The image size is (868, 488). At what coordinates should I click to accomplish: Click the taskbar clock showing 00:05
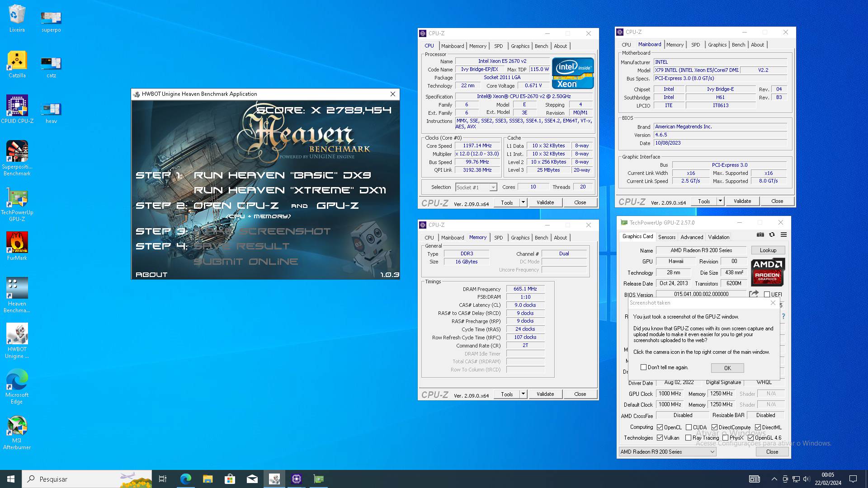click(x=828, y=479)
